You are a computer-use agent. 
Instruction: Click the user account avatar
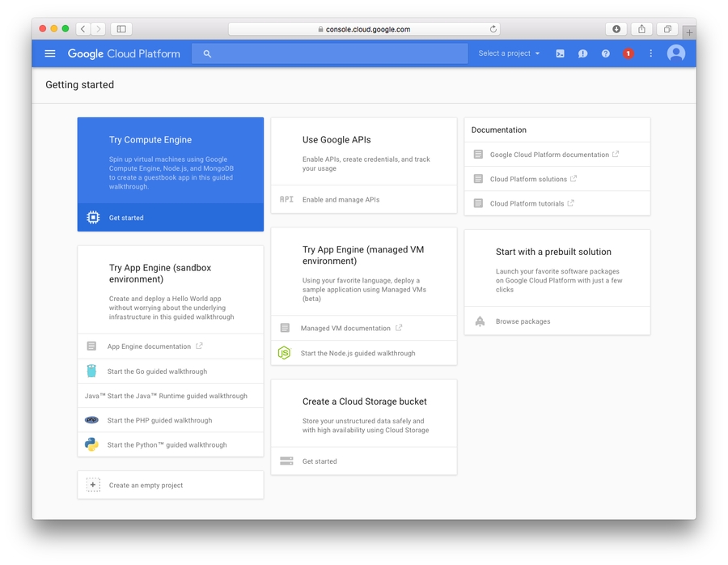pyautogui.click(x=676, y=53)
